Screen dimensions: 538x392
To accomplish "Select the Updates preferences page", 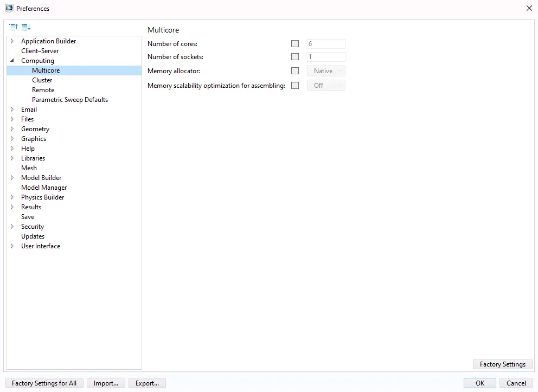I will [x=33, y=236].
